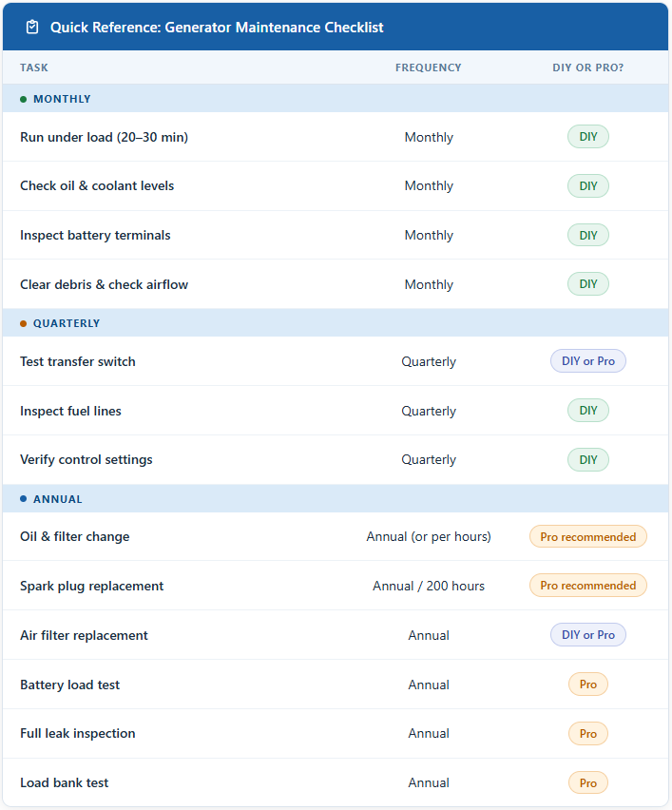
Task: Click Pro recommended badge for Oil & filter change
Action: pyautogui.click(x=587, y=537)
